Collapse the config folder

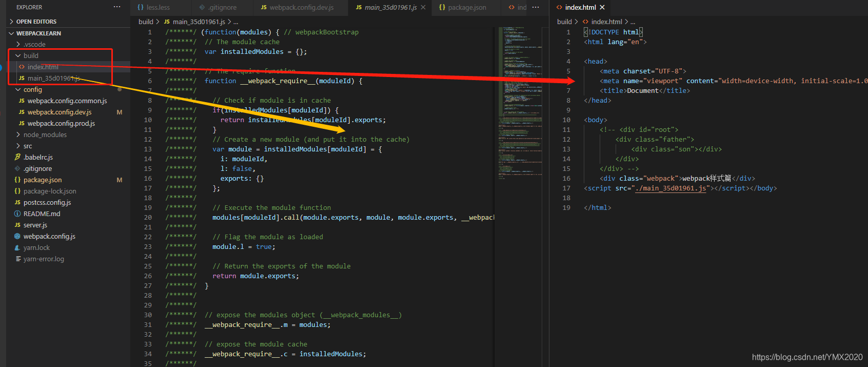pyautogui.click(x=68, y=89)
